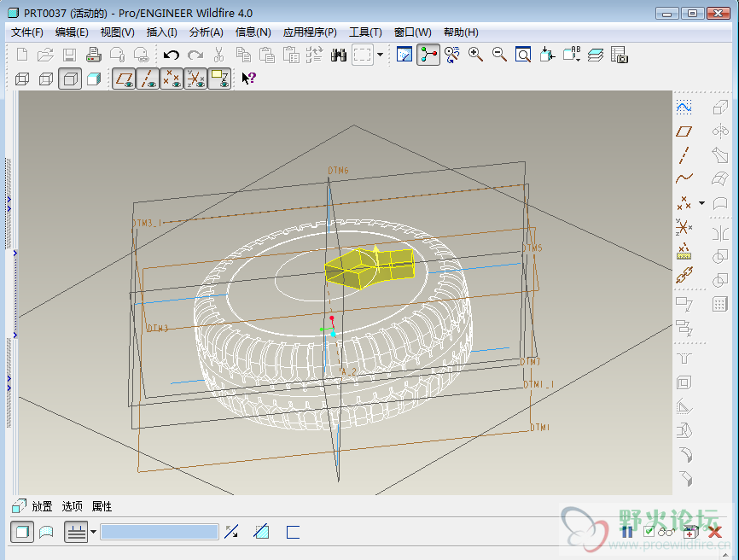This screenshot has width=739, height=560.
Task: Flip extrude depth direction icon
Action: click(x=231, y=532)
